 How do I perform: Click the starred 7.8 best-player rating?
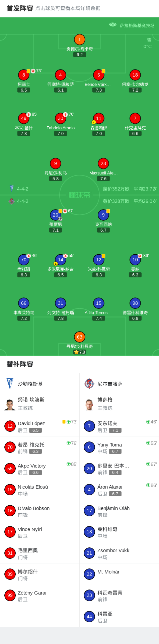coord(80,352)
